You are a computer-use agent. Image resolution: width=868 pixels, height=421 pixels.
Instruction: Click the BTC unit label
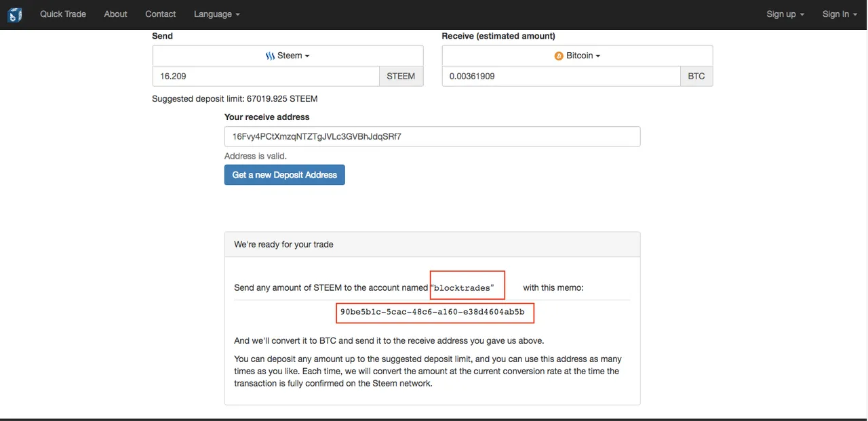coord(696,76)
